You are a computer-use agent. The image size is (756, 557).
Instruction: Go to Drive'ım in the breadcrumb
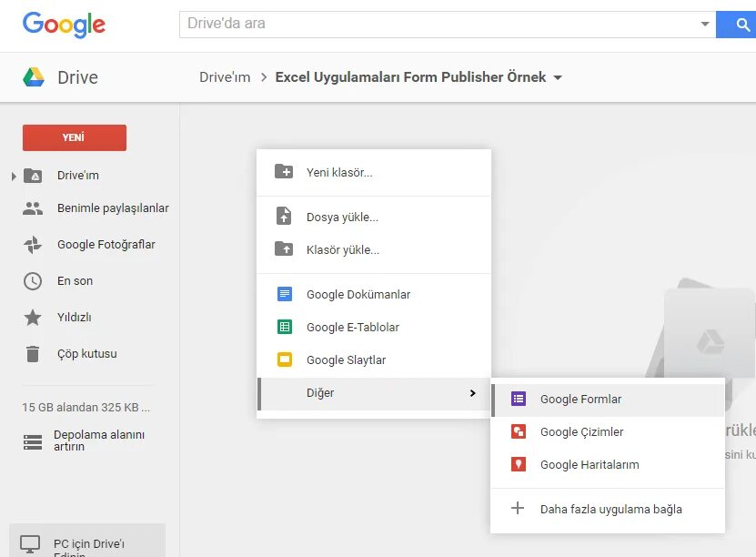click(225, 77)
